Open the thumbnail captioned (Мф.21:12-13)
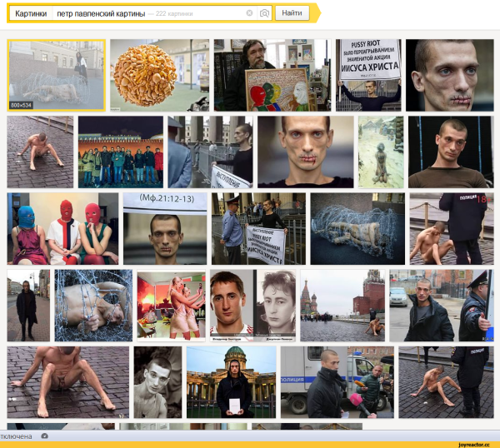This screenshot has height=448, width=500. tap(165, 228)
